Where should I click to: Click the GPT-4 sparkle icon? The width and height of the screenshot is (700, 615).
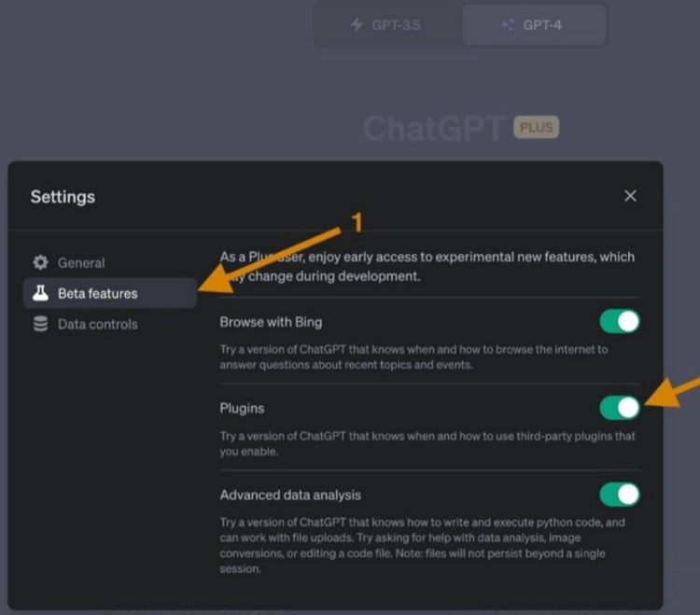(508, 24)
